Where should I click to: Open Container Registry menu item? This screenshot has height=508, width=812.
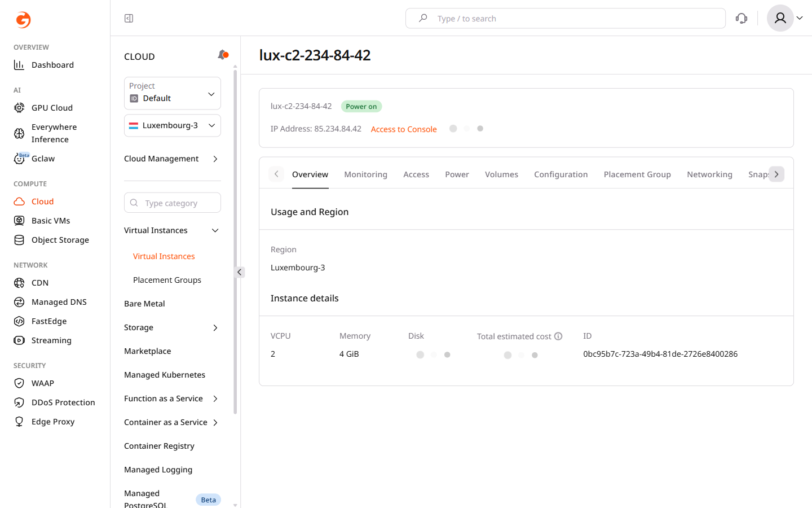pyautogui.click(x=159, y=446)
